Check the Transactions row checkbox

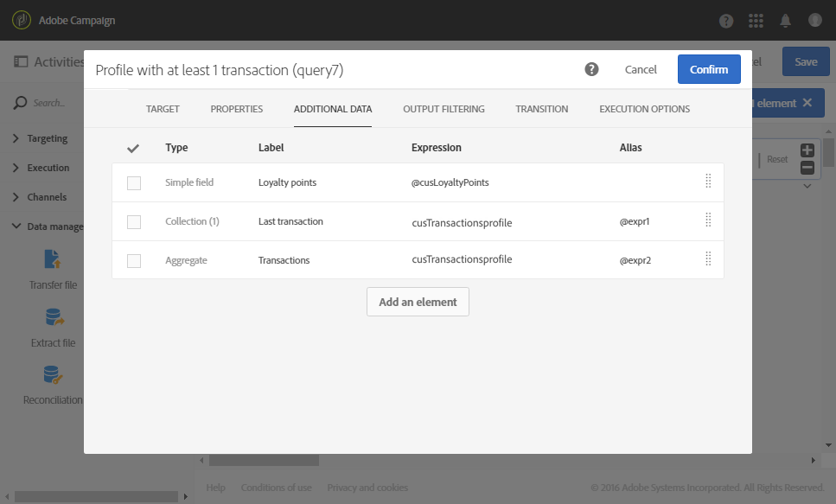[134, 260]
